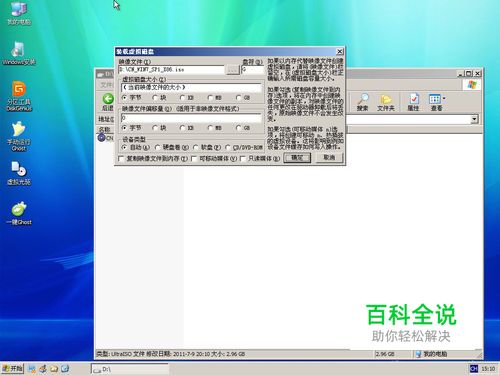Select 字节 unit for virtual disk size
The height and width of the screenshot is (375, 500).
pyautogui.click(x=125, y=98)
